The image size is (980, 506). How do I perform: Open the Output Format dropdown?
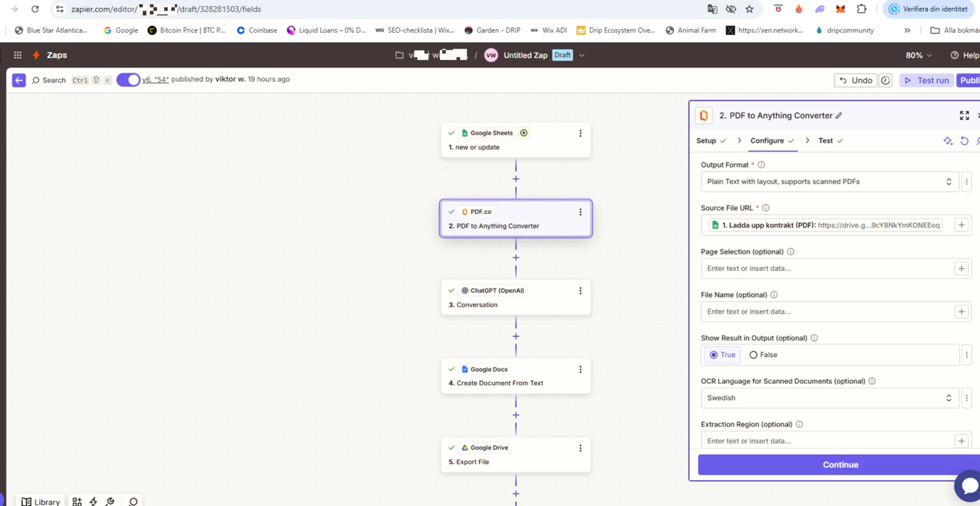pos(829,182)
